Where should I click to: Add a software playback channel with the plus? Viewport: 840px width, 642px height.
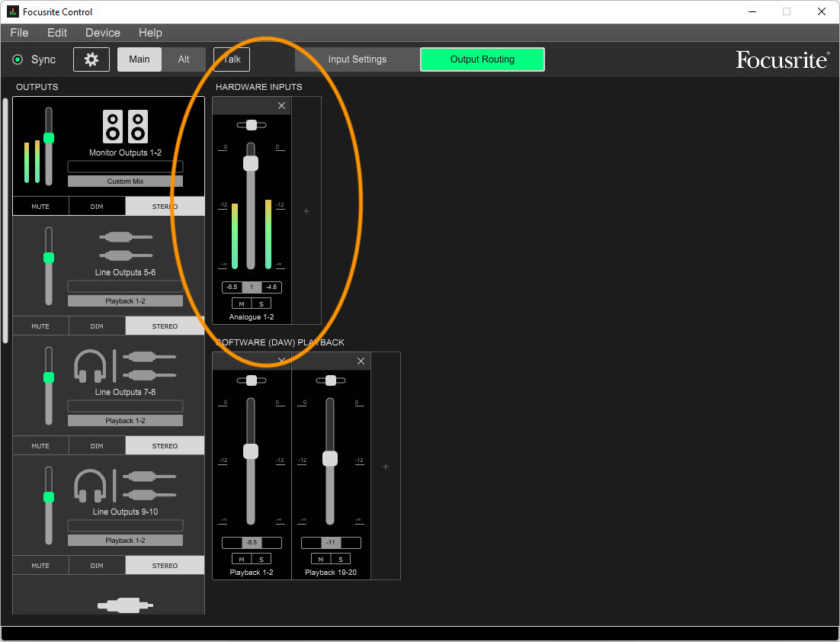[x=386, y=467]
